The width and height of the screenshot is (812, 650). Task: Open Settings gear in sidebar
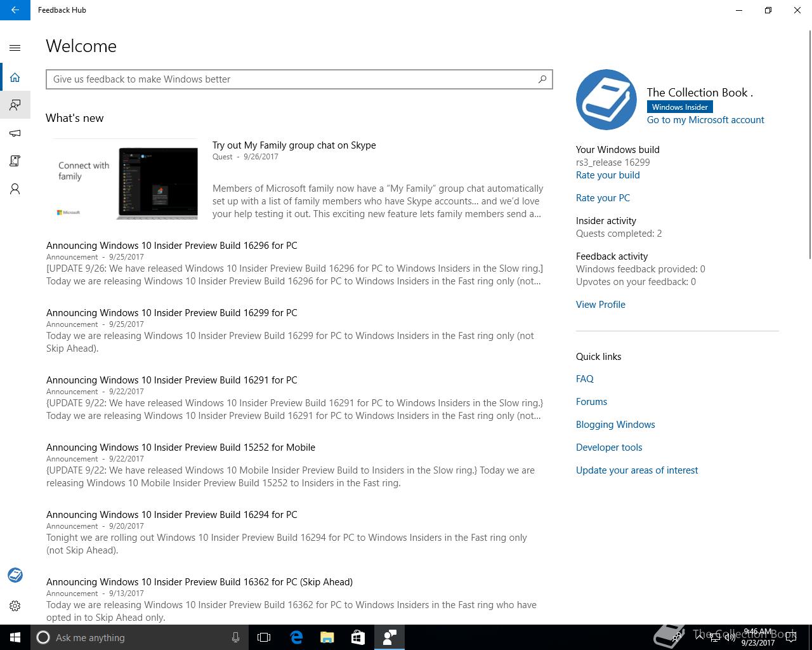[15, 606]
